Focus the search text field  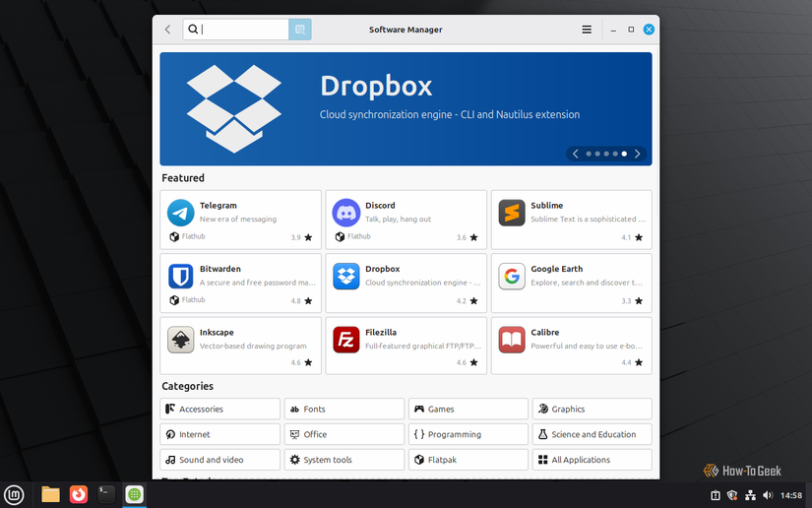(236, 30)
